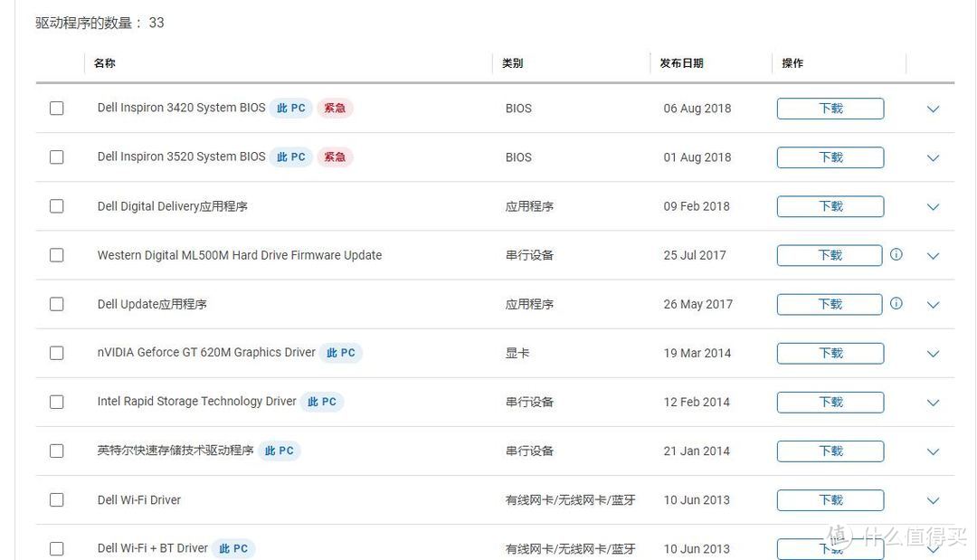This screenshot has height=560, width=977.
Task: Download the Dell Update application
Action: pos(830,304)
